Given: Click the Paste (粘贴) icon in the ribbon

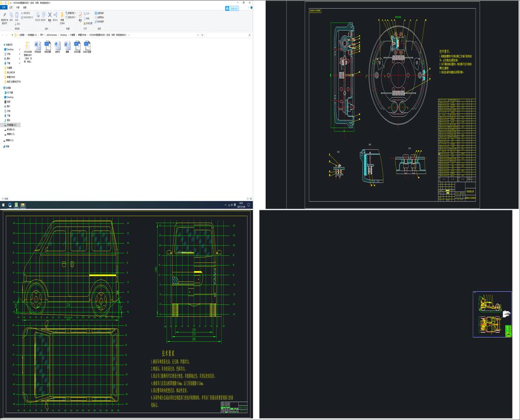Looking at the screenshot, I should 17,15.
